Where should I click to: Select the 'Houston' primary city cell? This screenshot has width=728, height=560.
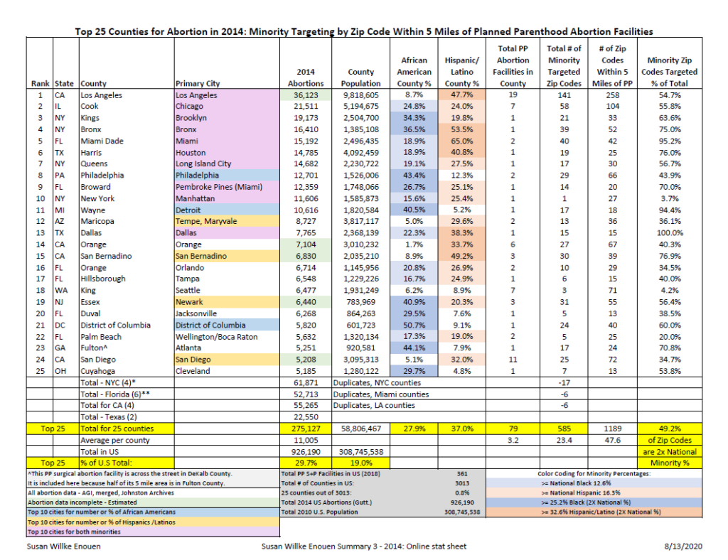(x=227, y=153)
